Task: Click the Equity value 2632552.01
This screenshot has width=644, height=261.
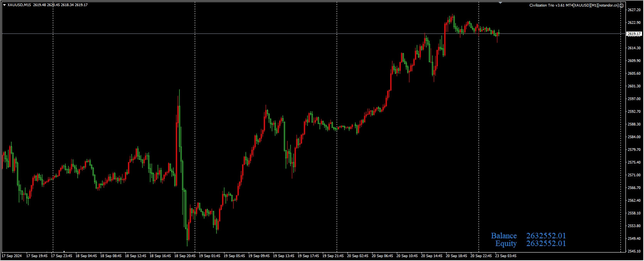Action: (546, 243)
